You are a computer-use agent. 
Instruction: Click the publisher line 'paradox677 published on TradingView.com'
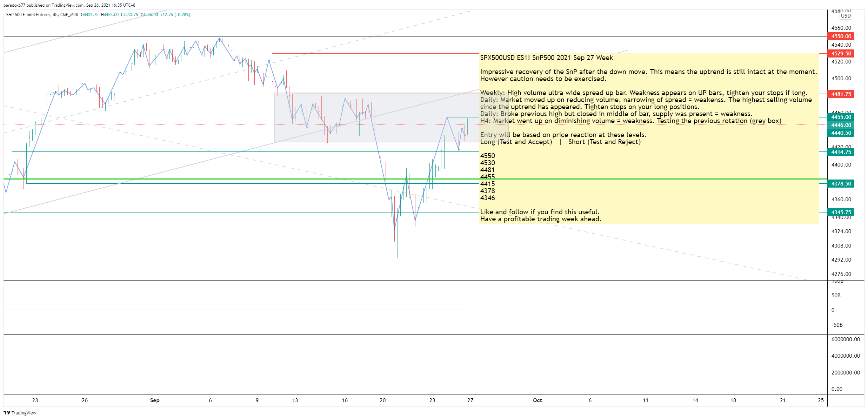pyautogui.click(x=44, y=5)
